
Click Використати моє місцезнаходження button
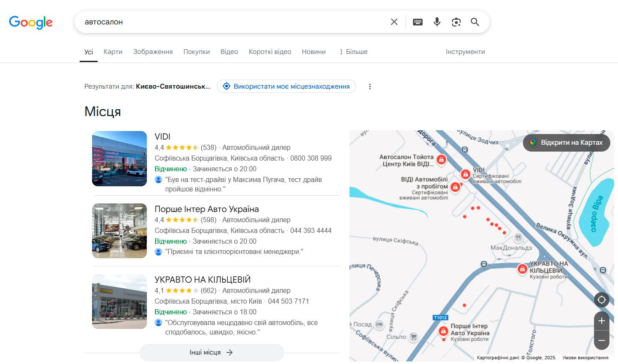[286, 87]
